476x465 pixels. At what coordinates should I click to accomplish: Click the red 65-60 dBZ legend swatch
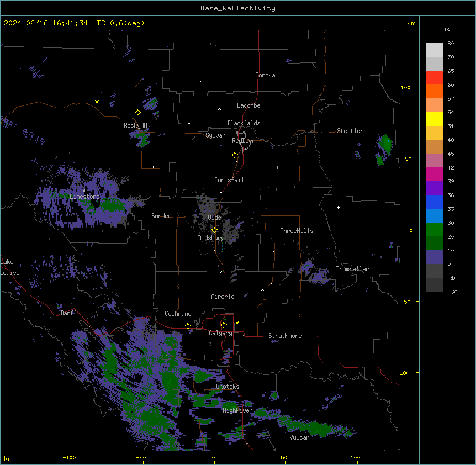point(434,77)
